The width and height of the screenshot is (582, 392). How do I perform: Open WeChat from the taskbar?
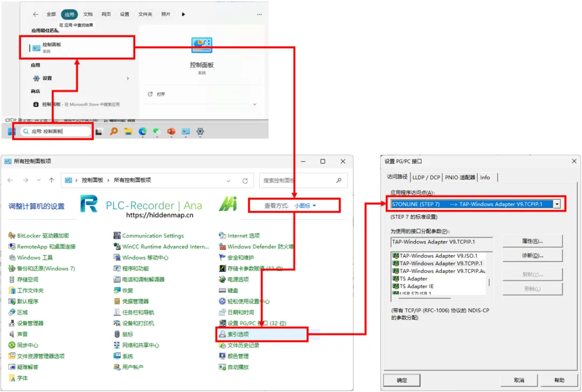[157, 131]
